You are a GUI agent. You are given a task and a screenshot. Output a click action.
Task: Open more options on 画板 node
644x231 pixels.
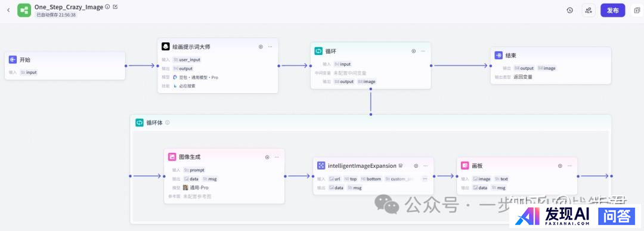(x=569, y=166)
